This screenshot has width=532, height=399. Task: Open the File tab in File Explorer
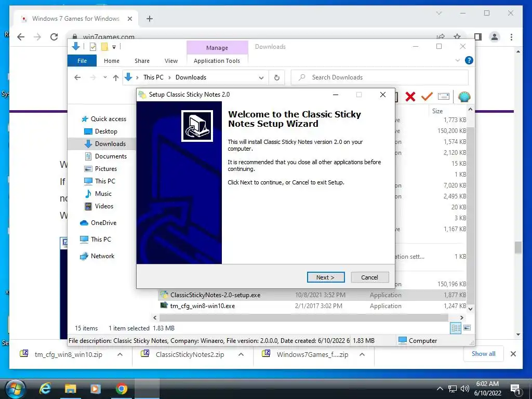[x=82, y=61]
